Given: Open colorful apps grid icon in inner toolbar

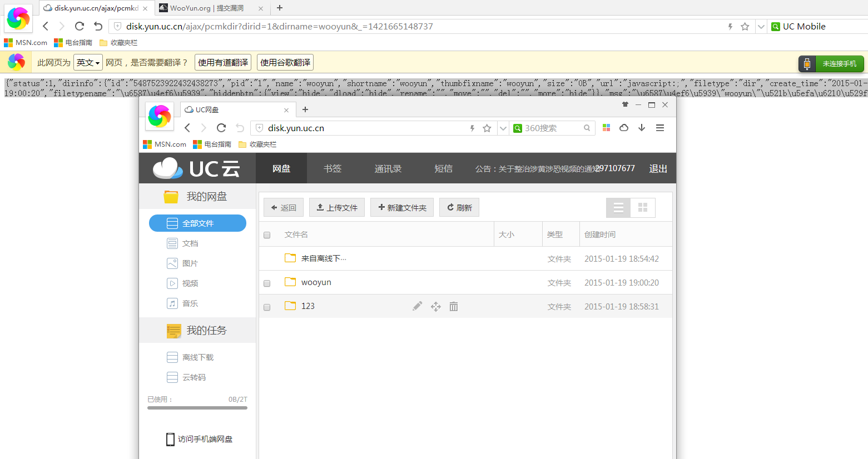Looking at the screenshot, I should [607, 128].
